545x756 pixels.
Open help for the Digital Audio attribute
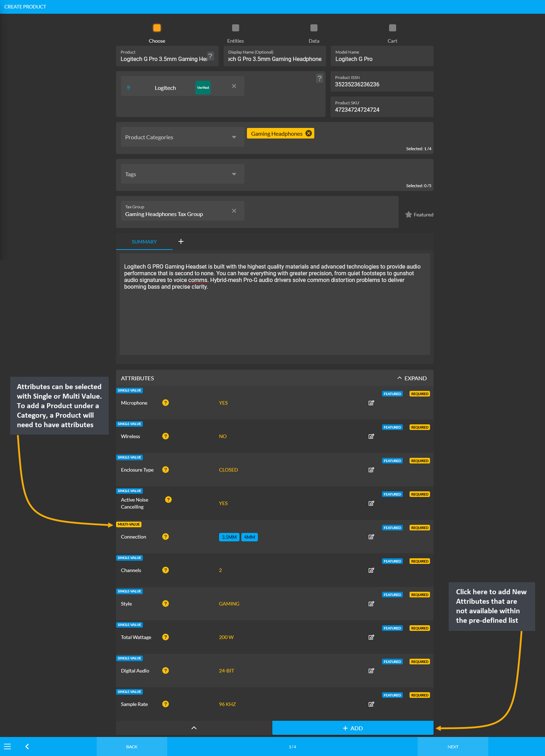[165, 670]
